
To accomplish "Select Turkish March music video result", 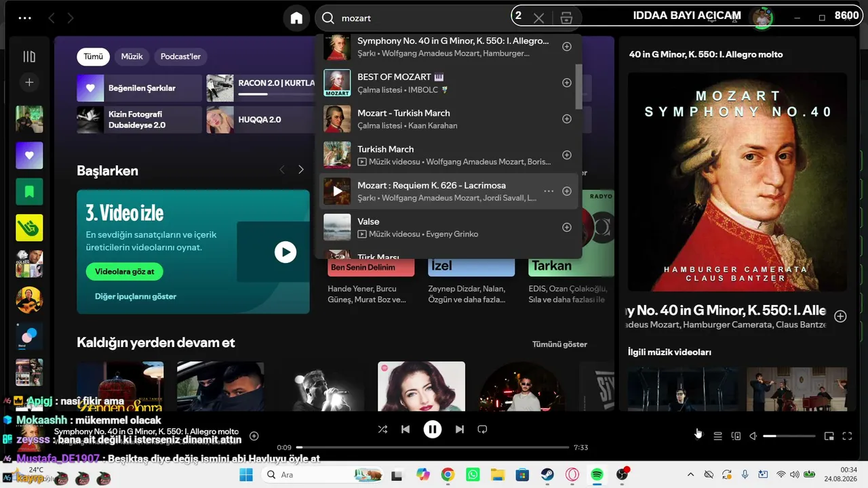I will coord(448,155).
